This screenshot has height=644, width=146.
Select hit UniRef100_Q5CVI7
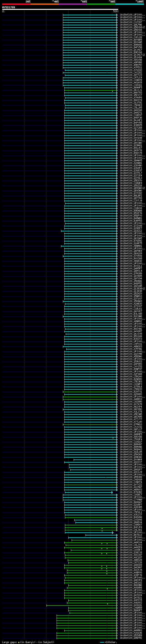(131, 95)
